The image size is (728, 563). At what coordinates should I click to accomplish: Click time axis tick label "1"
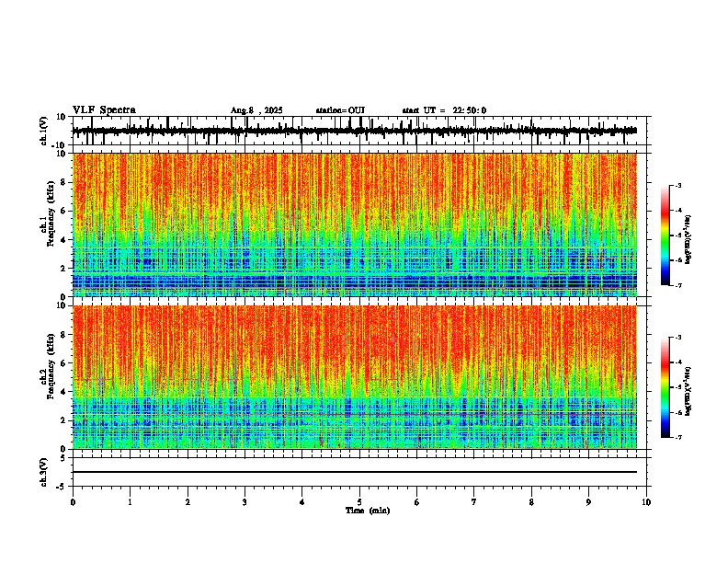click(x=130, y=502)
